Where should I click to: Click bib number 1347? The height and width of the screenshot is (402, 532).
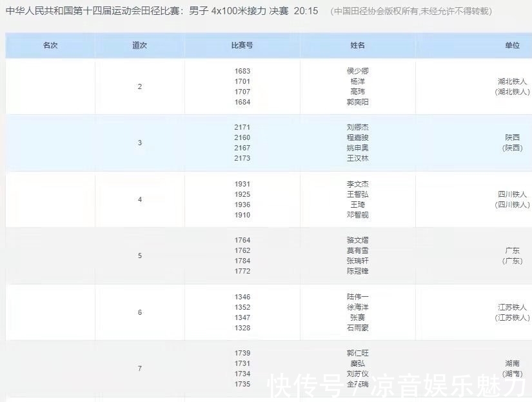point(242,317)
